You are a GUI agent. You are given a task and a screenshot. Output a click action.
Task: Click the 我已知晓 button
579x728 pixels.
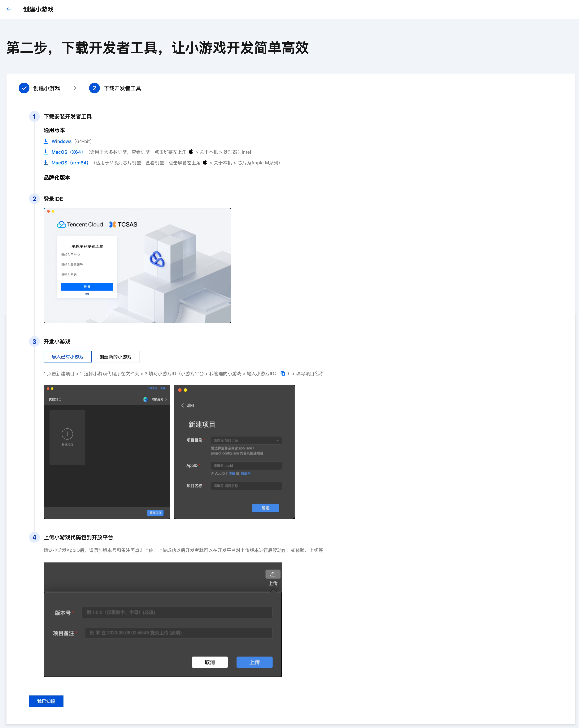coord(46,701)
